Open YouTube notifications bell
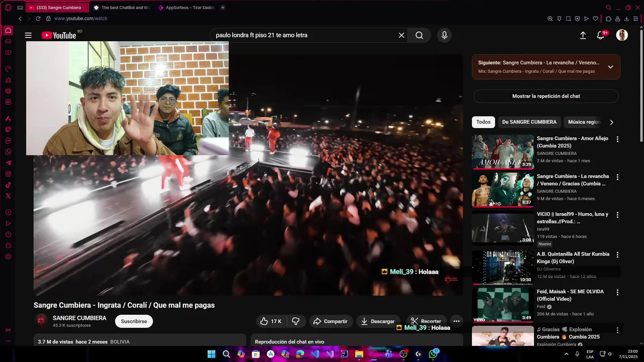The image size is (644, 362). (x=601, y=35)
